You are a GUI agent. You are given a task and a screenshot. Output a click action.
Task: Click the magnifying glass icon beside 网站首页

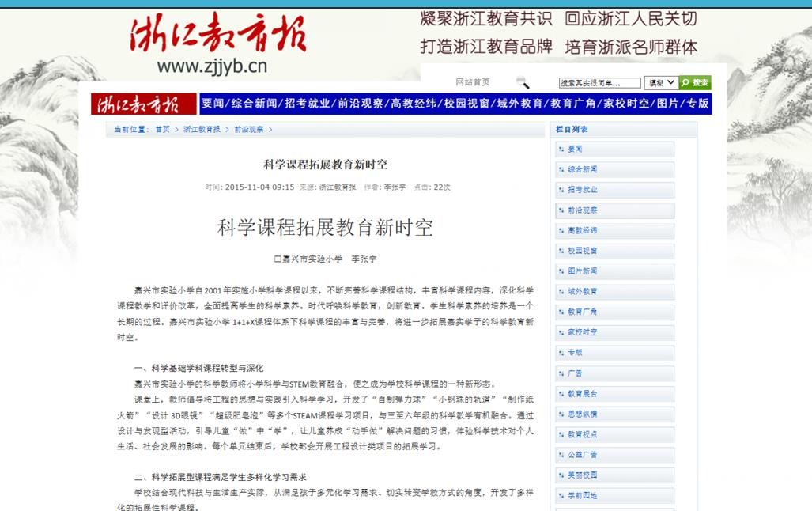[523, 82]
